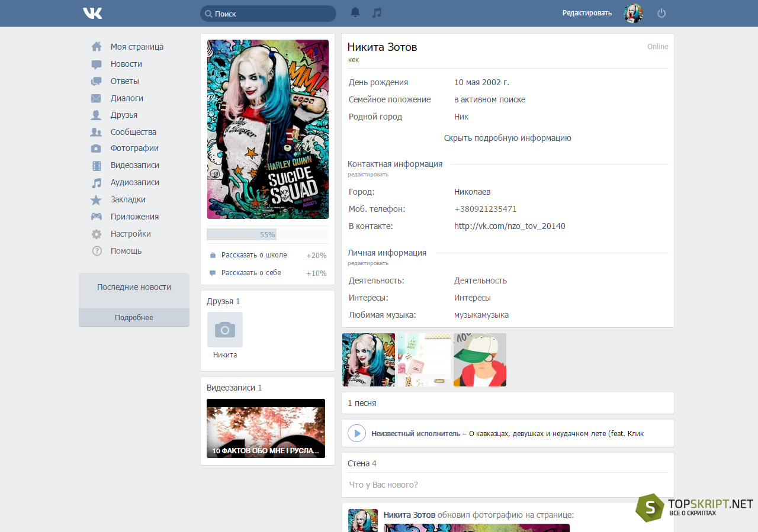Open the 10 ФАКТОВ ОБО МНЕ video thumbnail
The width and height of the screenshot is (758, 532).
266,428
